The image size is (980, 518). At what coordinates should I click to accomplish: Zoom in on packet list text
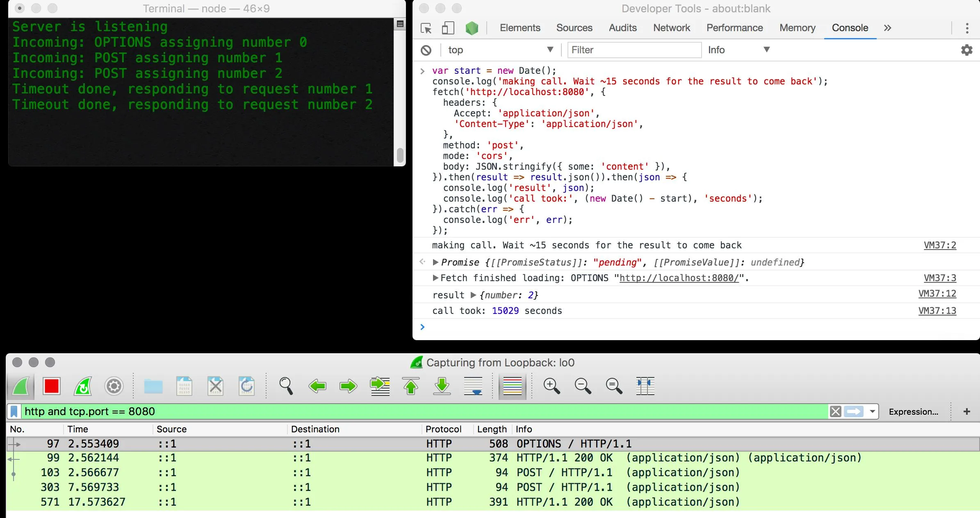point(552,386)
